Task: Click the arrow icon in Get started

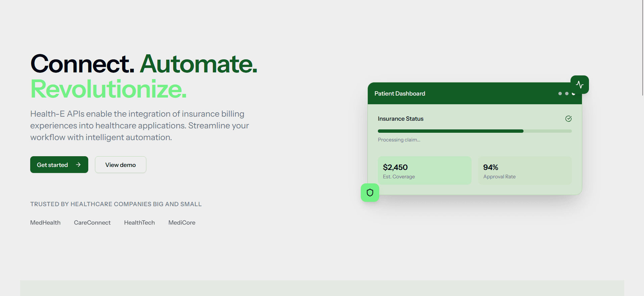Action: coord(78,165)
